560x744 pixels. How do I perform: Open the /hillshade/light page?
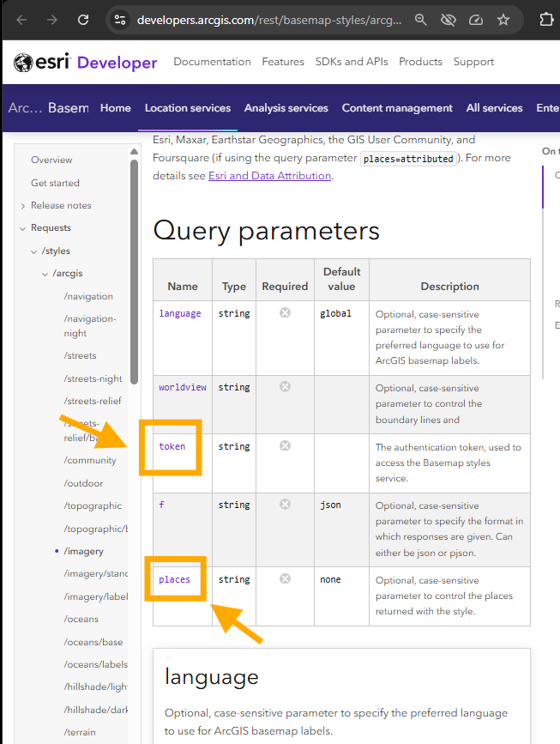click(x=95, y=687)
